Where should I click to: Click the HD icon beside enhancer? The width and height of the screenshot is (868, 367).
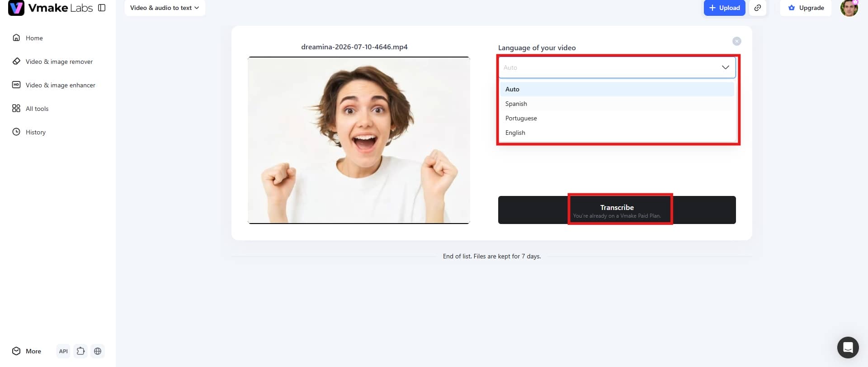tap(16, 85)
